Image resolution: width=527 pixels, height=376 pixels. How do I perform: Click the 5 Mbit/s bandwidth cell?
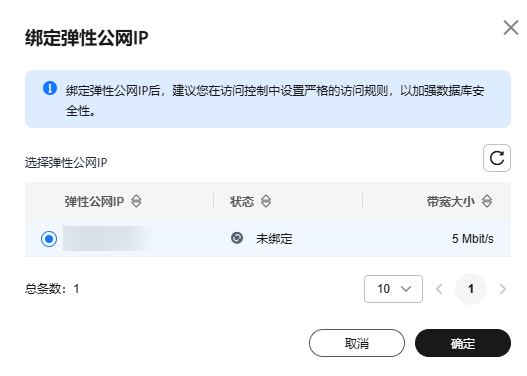473,239
